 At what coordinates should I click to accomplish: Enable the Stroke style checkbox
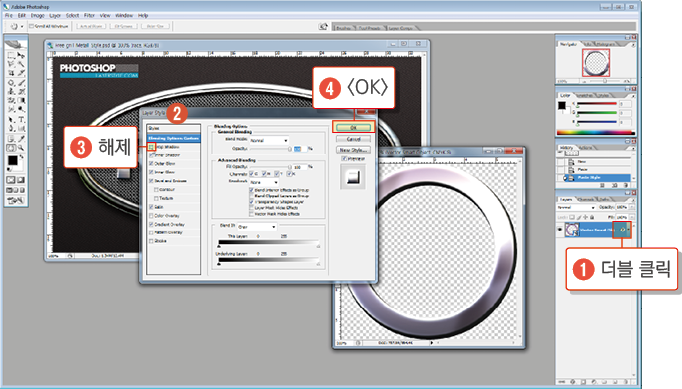[151, 241]
